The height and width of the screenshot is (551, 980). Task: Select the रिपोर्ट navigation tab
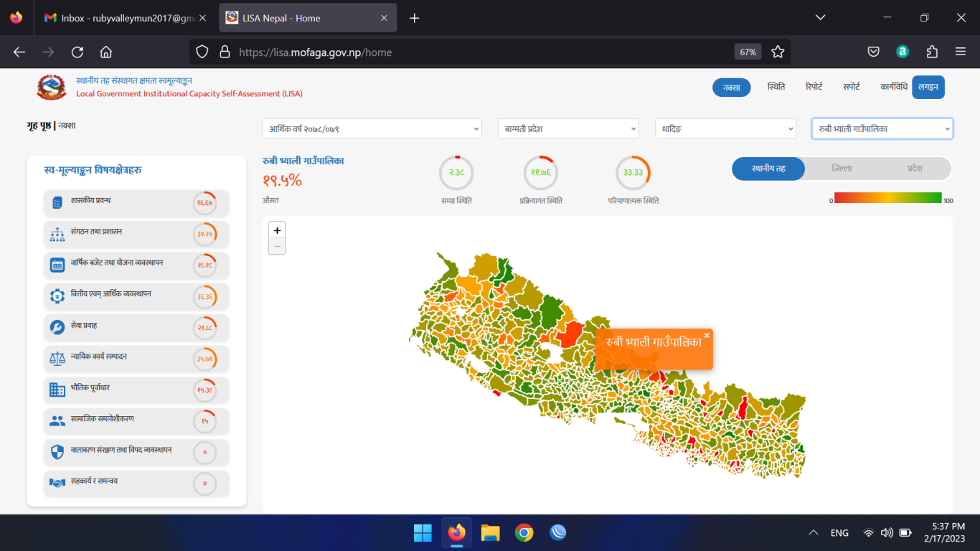(x=814, y=87)
